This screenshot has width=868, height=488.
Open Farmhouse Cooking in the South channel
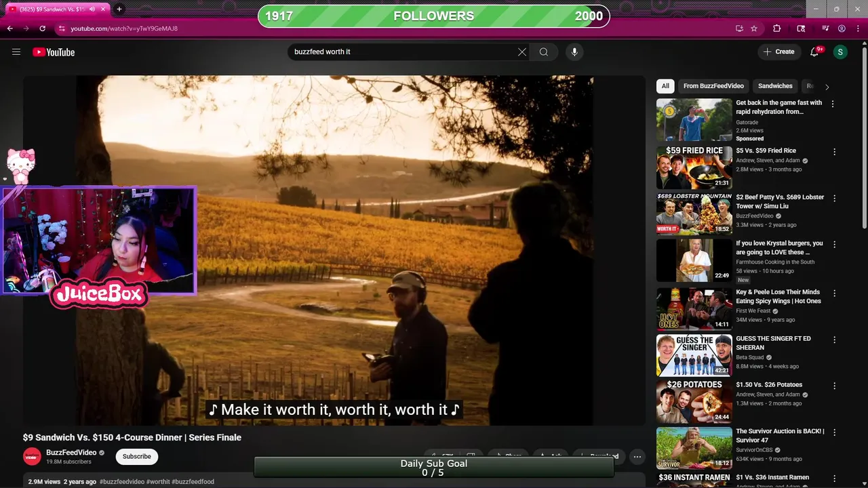pos(775,262)
